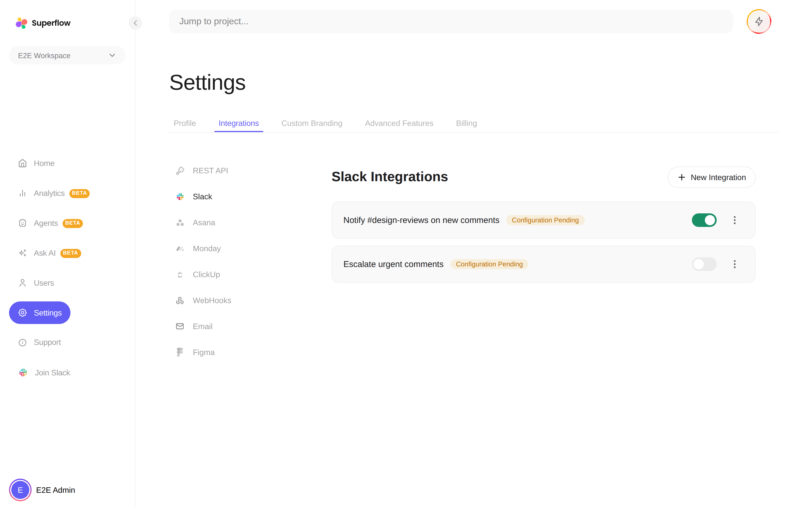This screenshot has width=812, height=508.
Task: Select Figma integration
Action: point(195,352)
